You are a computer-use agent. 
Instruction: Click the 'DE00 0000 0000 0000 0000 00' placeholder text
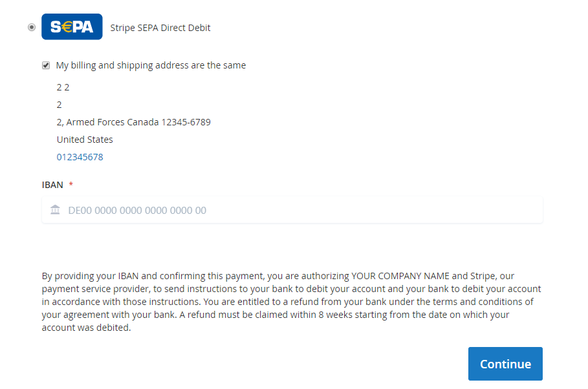point(137,210)
